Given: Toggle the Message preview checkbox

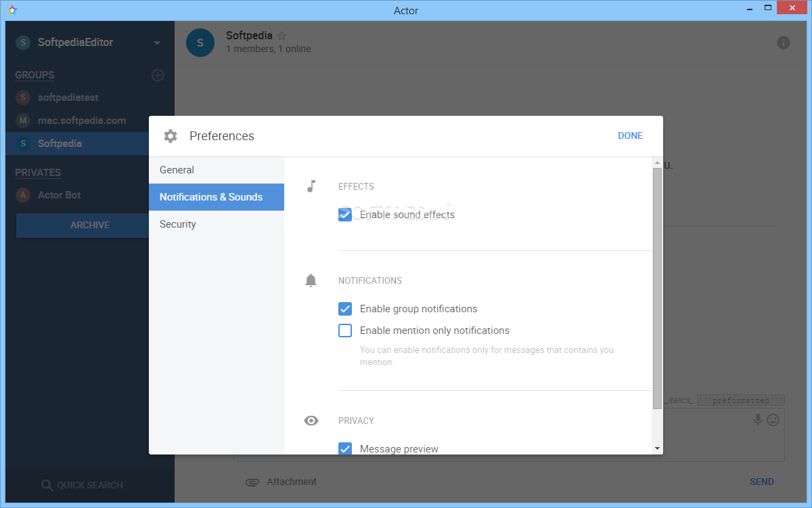Looking at the screenshot, I should pyautogui.click(x=345, y=448).
